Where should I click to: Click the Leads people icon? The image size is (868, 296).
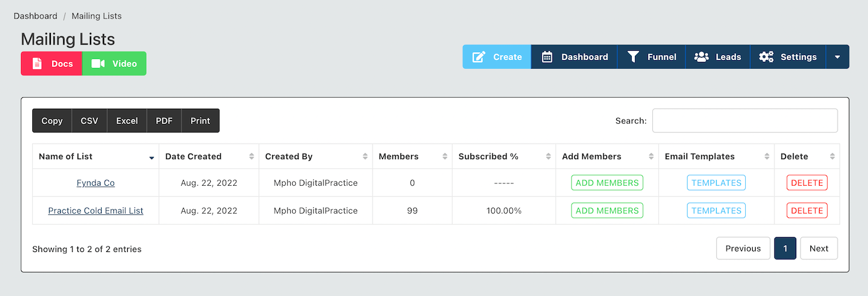point(701,57)
